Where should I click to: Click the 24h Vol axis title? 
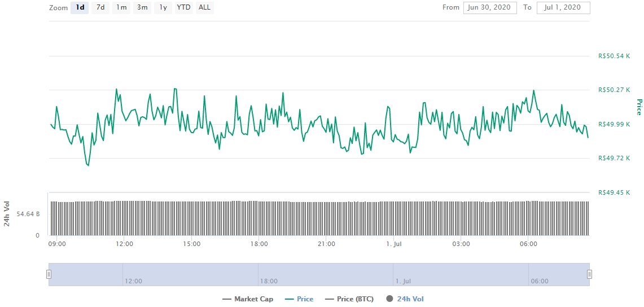point(7,214)
